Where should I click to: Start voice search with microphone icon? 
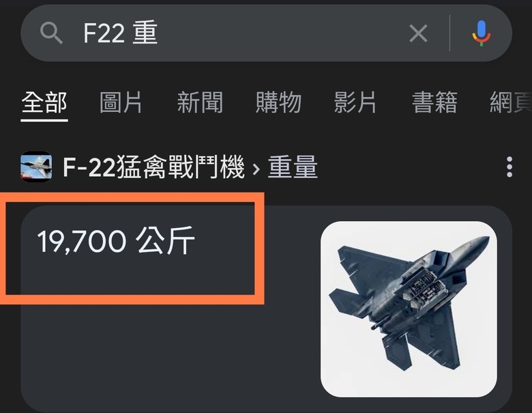pyautogui.click(x=481, y=33)
